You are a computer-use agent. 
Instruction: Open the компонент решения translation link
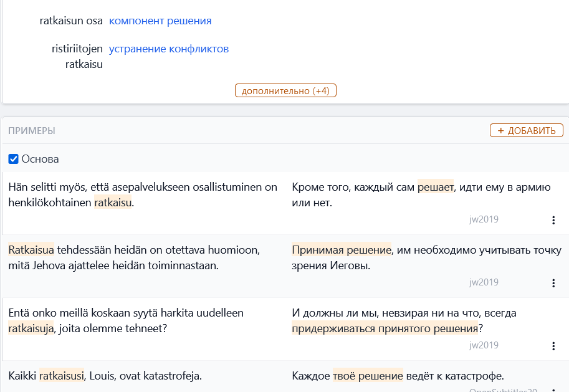click(x=160, y=21)
